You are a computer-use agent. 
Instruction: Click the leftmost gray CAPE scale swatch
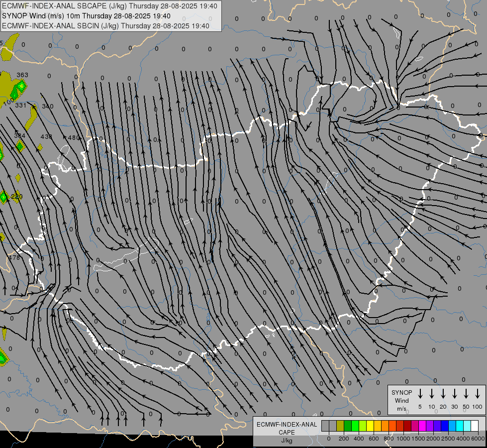pyautogui.click(x=325, y=426)
